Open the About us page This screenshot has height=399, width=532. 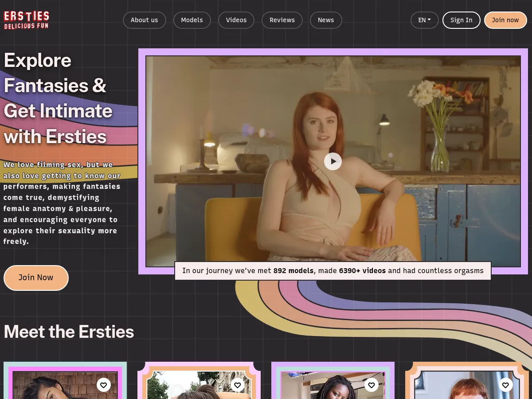point(145,20)
